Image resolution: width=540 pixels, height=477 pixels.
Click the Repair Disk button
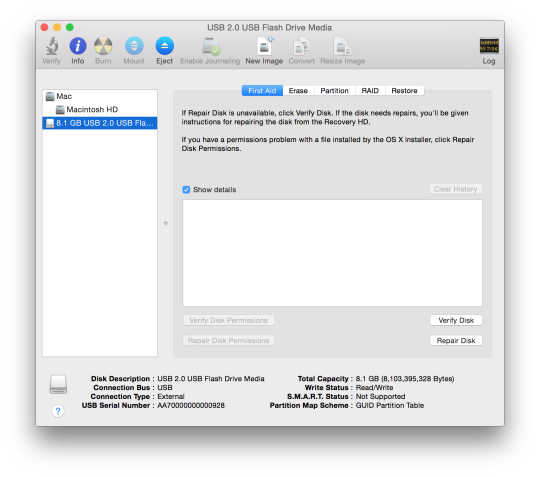tap(456, 341)
